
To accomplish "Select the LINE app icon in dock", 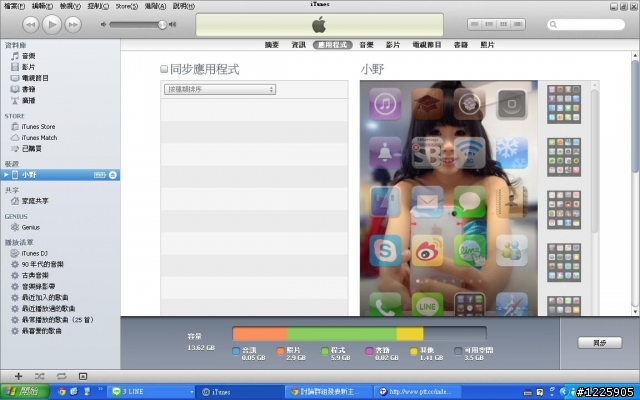I will [427, 304].
